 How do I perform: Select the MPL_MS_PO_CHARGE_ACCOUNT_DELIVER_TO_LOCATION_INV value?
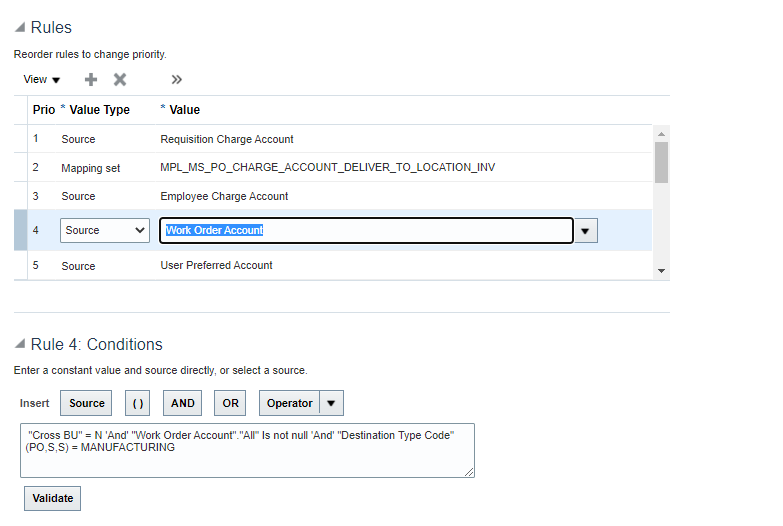pos(328,167)
